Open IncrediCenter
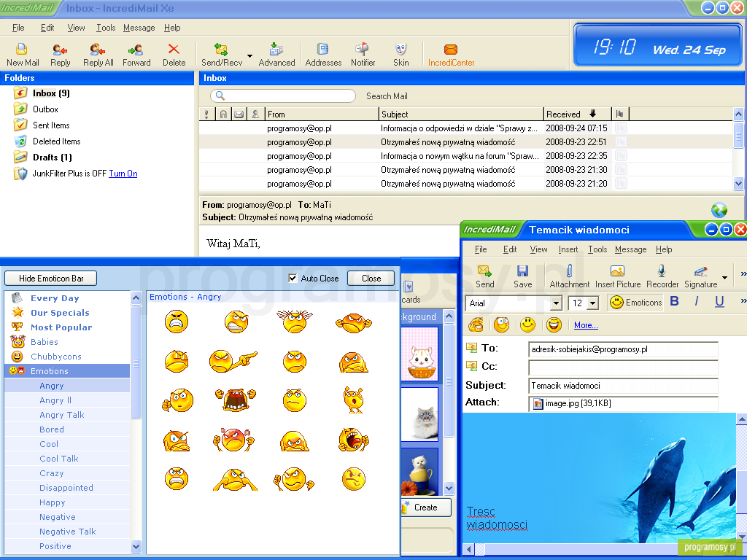The image size is (747, 560). point(451,55)
